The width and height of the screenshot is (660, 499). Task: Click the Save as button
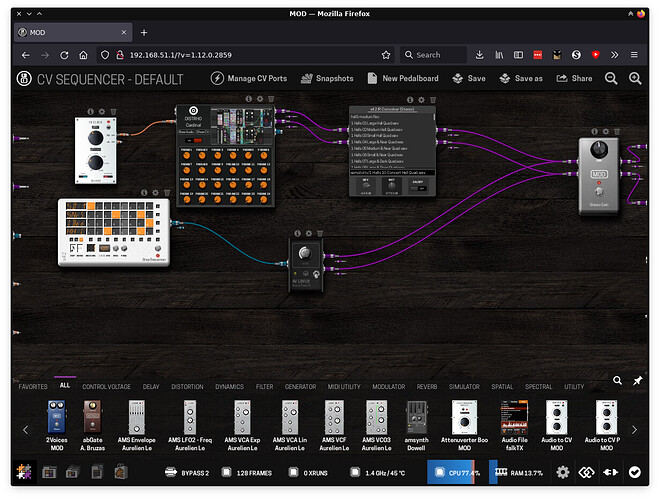[x=521, y=78]
